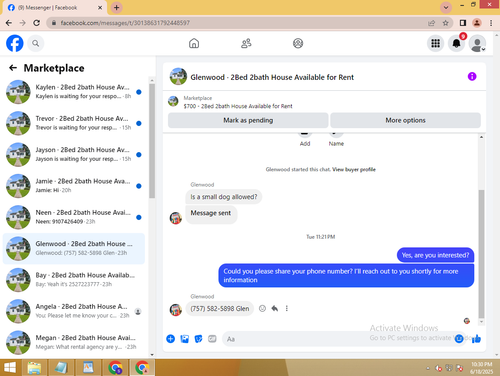
Task: Send a thumbs-up like
Action: click(476, 339)
